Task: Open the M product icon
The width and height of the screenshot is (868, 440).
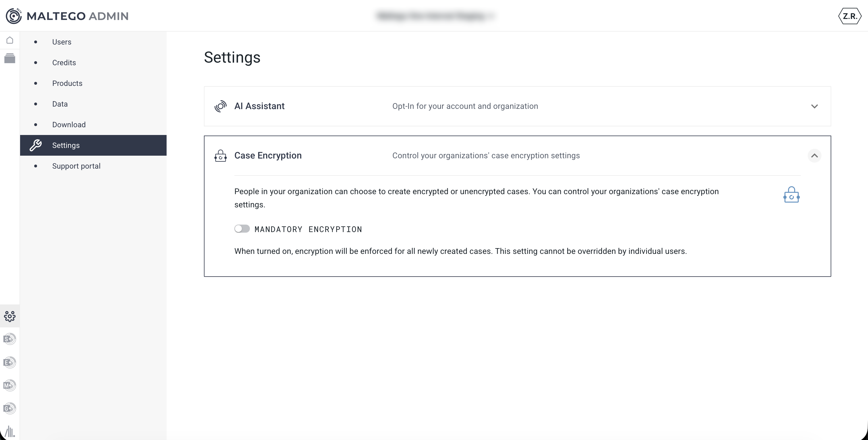Action: click(10, 385)
